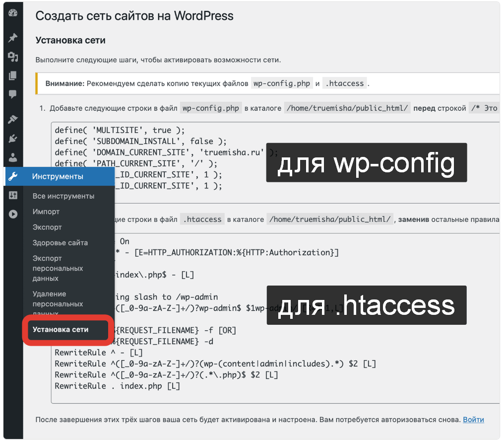Select Все инструменты submenu entry

tap(63, 196)
